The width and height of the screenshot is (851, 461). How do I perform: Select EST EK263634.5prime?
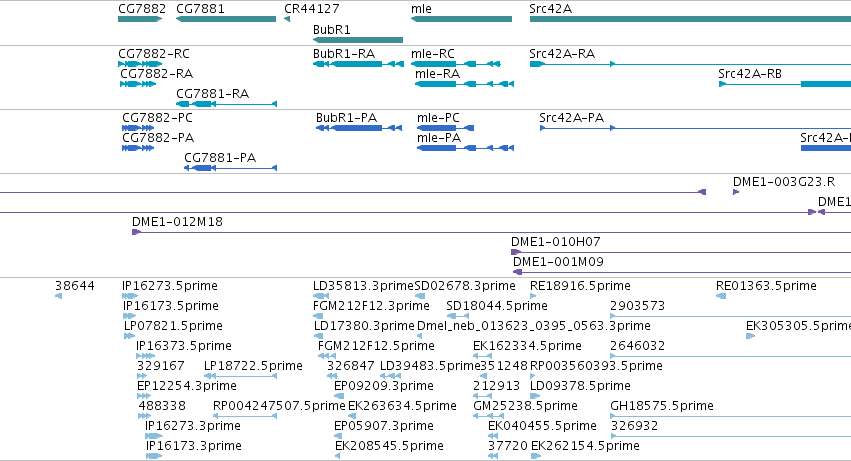(x=402, y=407)
